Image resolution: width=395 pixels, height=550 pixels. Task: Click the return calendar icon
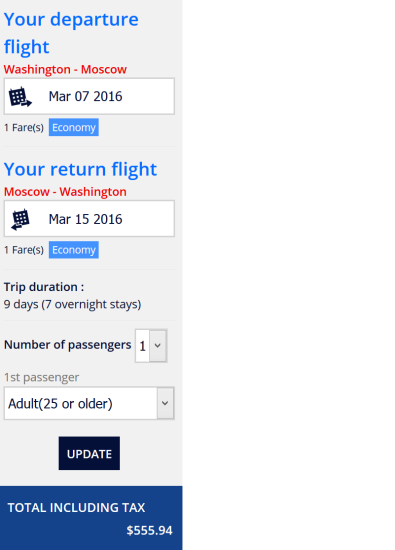point(20,219)
